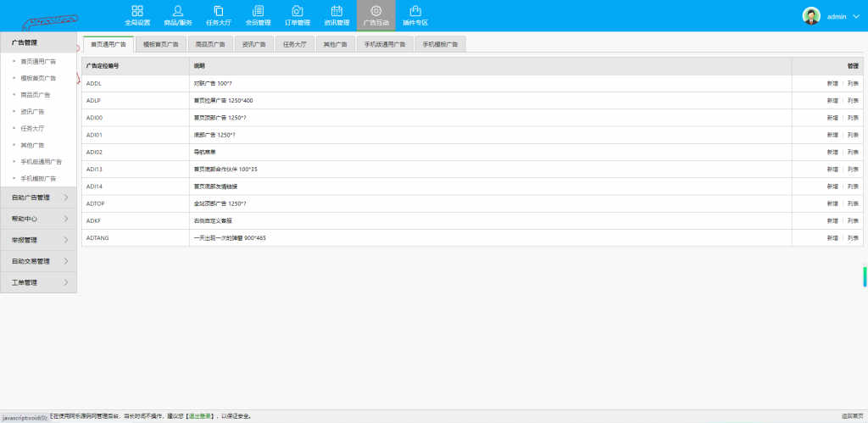Click 新增 in the ADI14 row
This screenshot has width=868, height=423.
[832, 186]
